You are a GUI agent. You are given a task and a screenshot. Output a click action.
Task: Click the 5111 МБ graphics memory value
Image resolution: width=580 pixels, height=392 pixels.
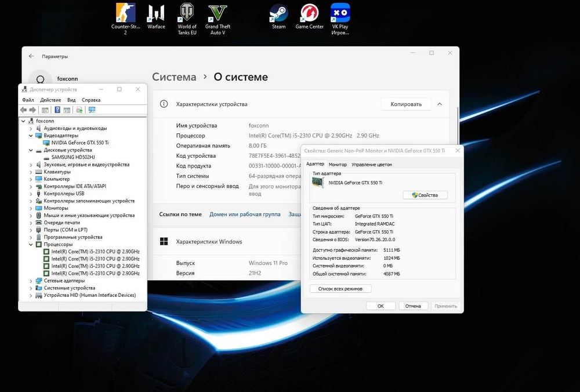[391, 250]
